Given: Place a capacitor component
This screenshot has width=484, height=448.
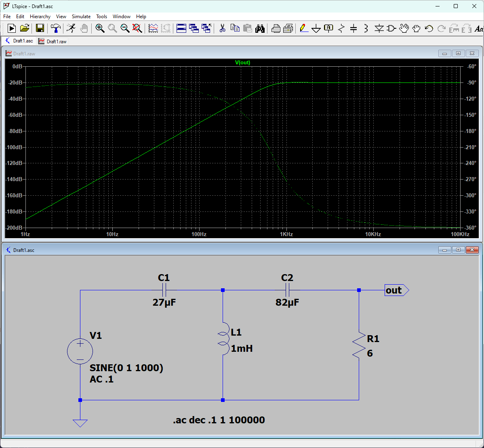Looking at the screenshot, I should 354,28.
